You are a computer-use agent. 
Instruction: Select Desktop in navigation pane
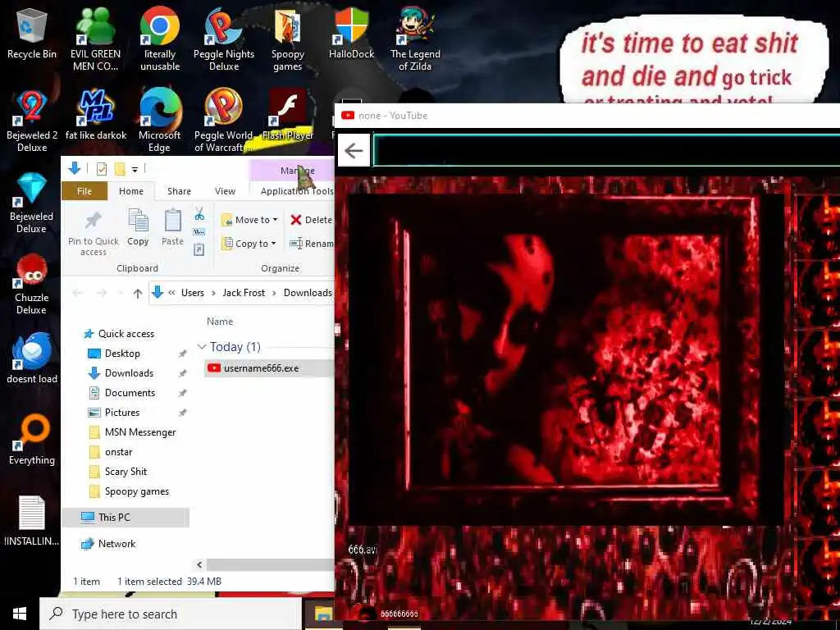click(x=122, y=354)
